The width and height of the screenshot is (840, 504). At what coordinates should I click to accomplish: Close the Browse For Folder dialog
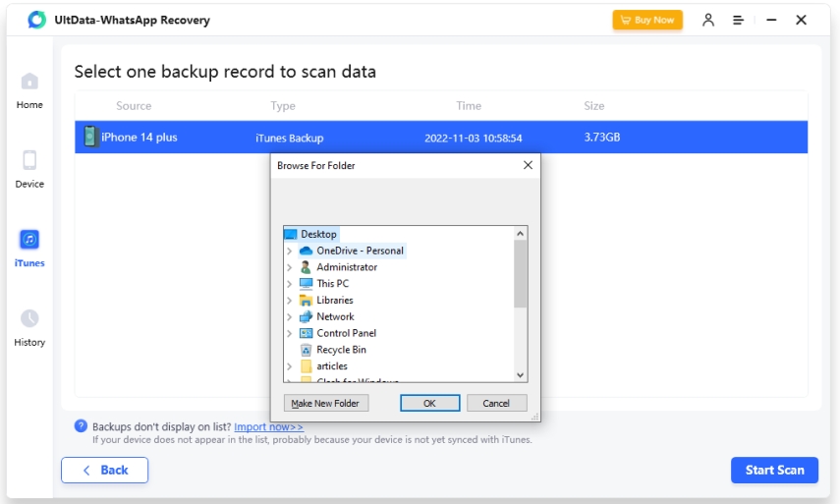pos(528,165)
